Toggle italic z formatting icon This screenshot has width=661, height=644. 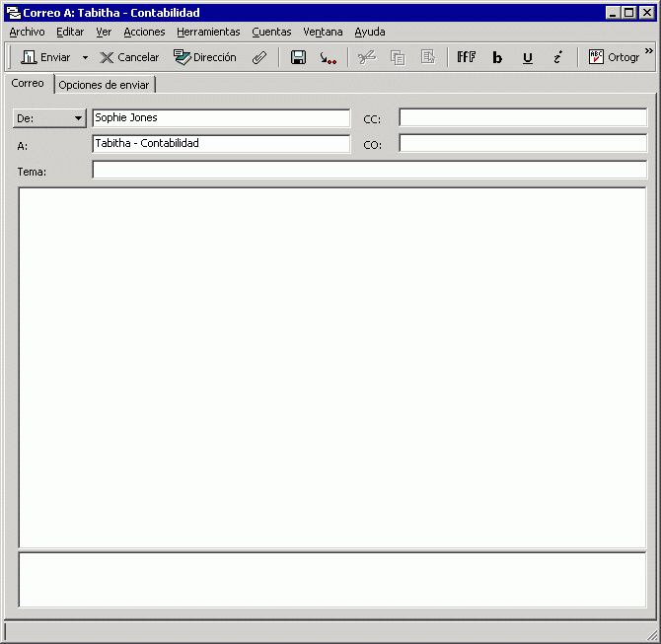point(557,57)
